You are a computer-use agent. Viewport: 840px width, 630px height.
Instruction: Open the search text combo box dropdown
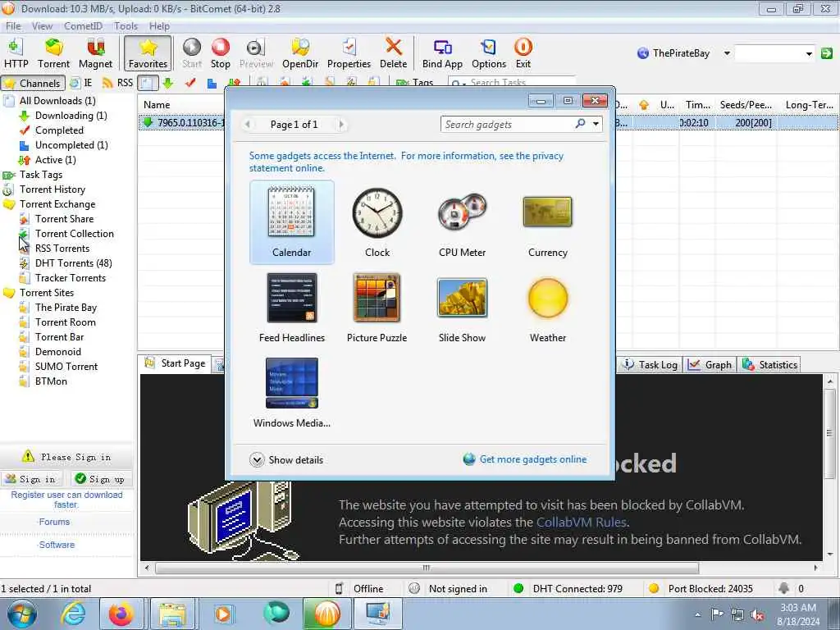click(x=808, y=53)
